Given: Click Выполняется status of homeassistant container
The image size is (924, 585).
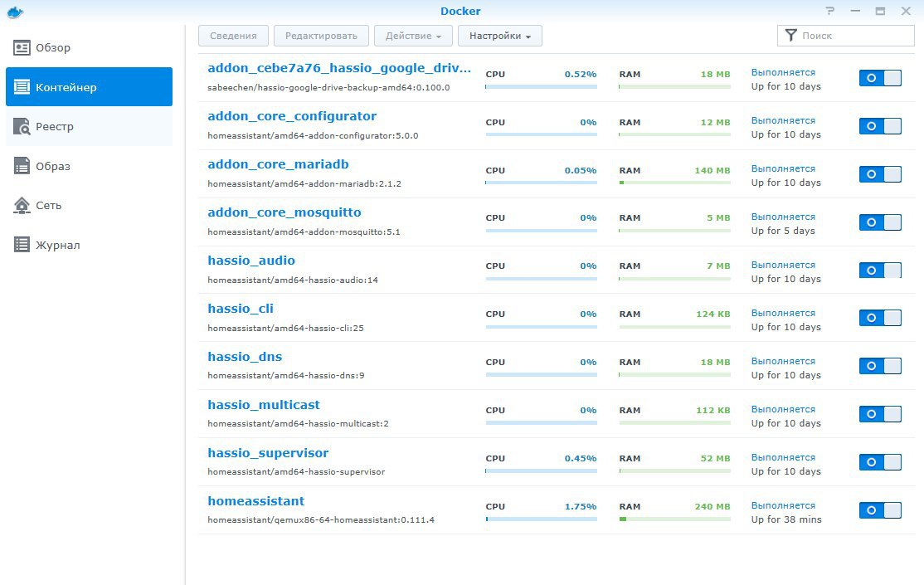Looking at the screenshot, I should [783, 505].
